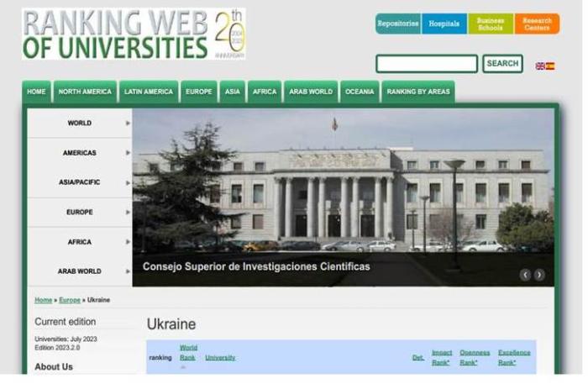This screenshot has width=588, height=384.
Task: Open the Hospitals ranking button
Action: coord(444,24)
